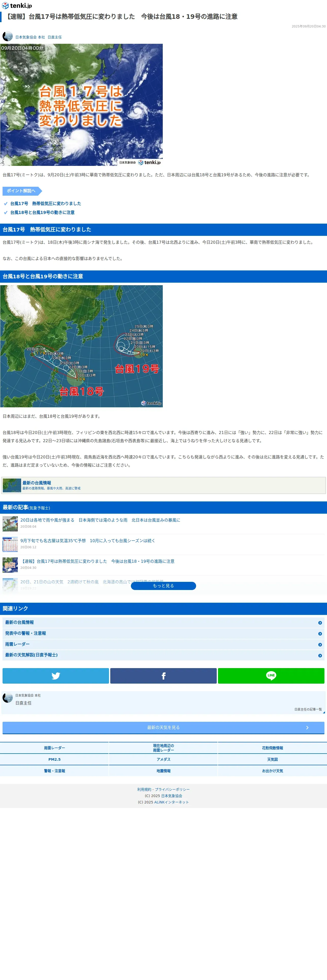Image resolution: width=327 pixels, height=980 pixels.
Task: Click the checkmark icon beside 台風17号 point
Action: point(6,204)
